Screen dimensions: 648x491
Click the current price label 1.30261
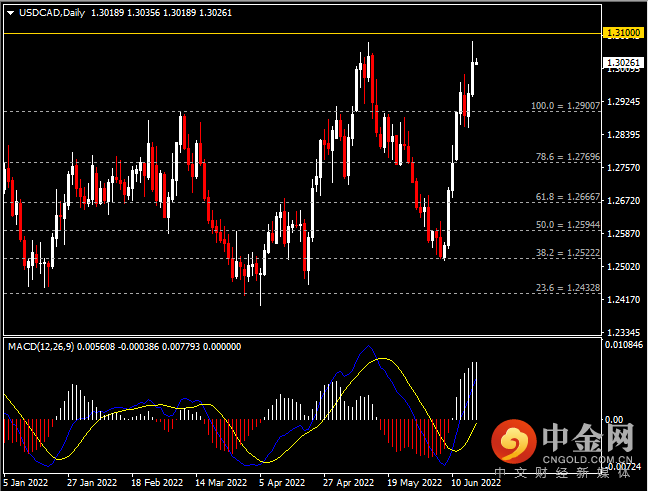624,62
